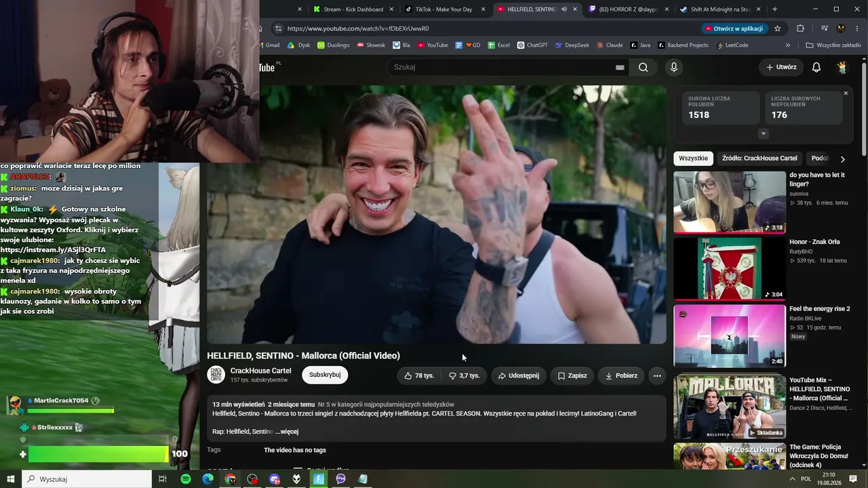Launch Microsoft Edge from the taskbar
Viewport: 868px width, 488px height.
click(208, 479)
